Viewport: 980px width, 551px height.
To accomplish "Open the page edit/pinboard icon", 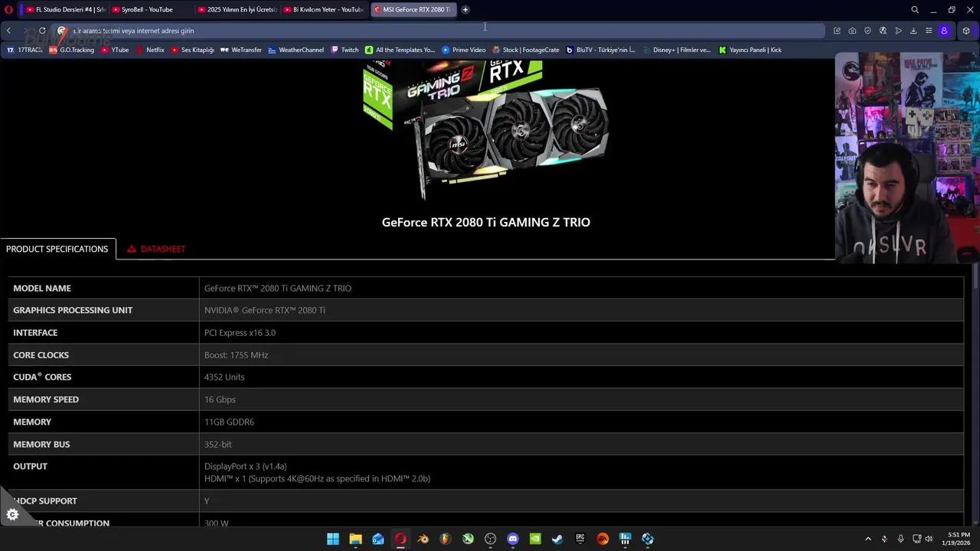I will tap(837, 31).
